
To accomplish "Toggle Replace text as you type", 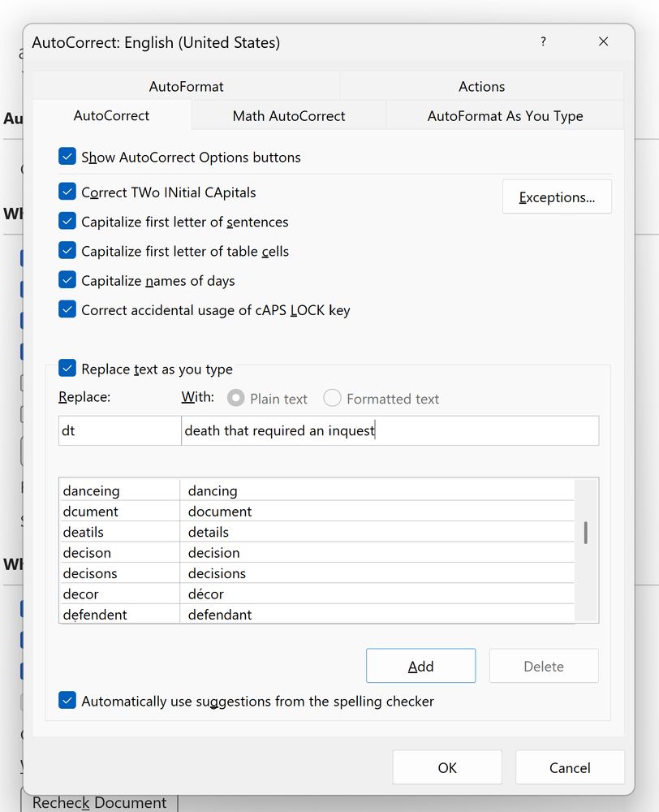I will pyautogui.click(x=67, y=369).
